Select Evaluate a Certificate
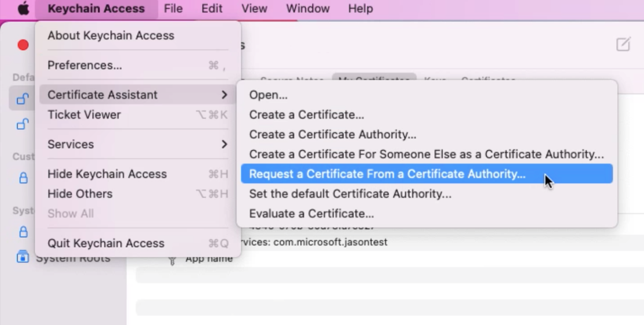 pos(312,213)
